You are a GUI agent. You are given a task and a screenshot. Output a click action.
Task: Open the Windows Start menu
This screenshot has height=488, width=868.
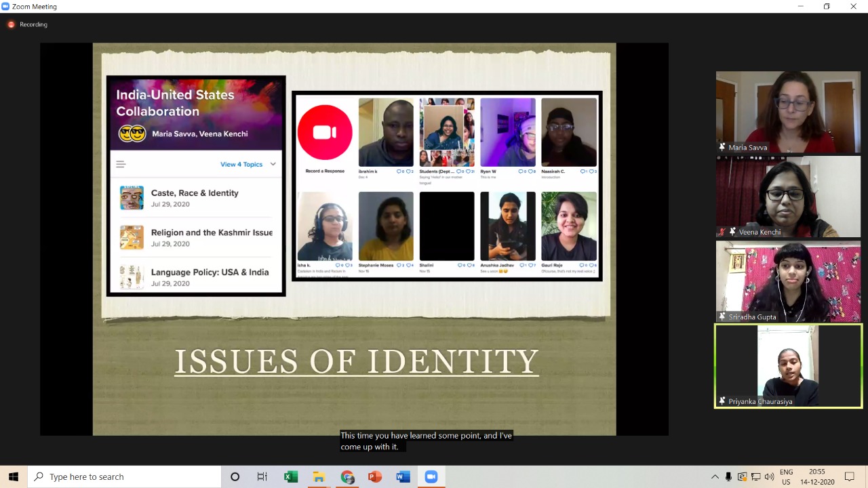(x=13, y=476)
